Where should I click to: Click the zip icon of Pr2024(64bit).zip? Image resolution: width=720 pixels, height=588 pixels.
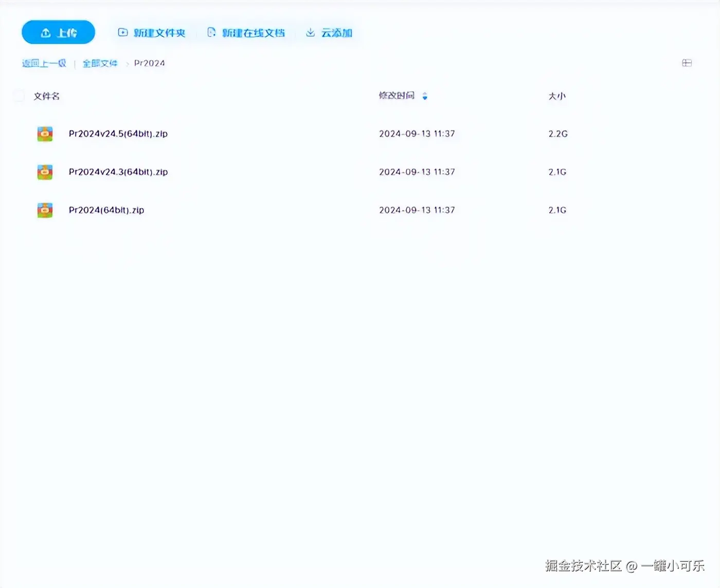[x=45, y=210]
